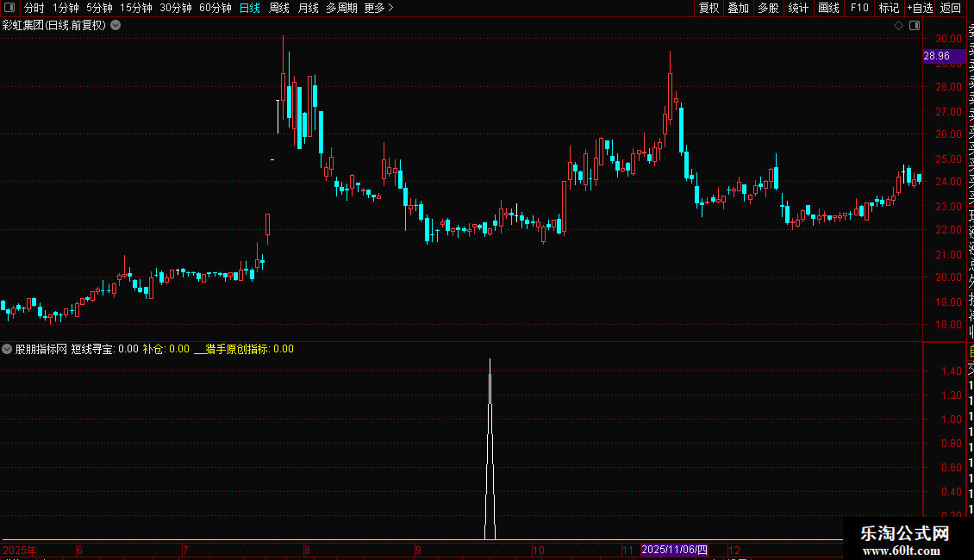Open 多周期 multi-period view

pyautogui.click(x=341, y=8)
